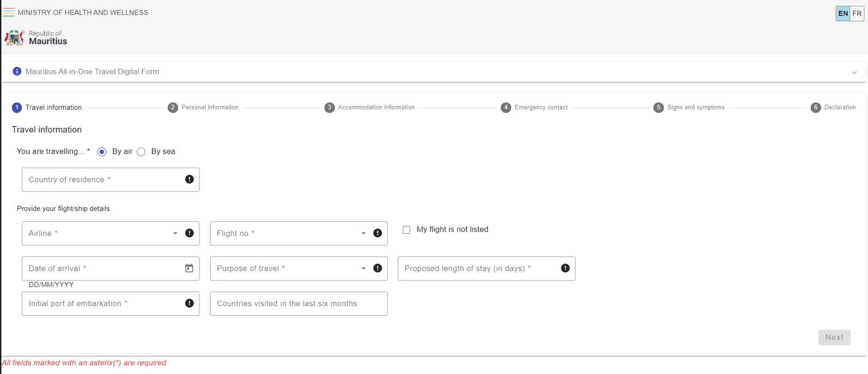868x374 pixels.
Task: Click the Proposed length of stay info icon
Action: pyautogui.click(x=565, y=268)
